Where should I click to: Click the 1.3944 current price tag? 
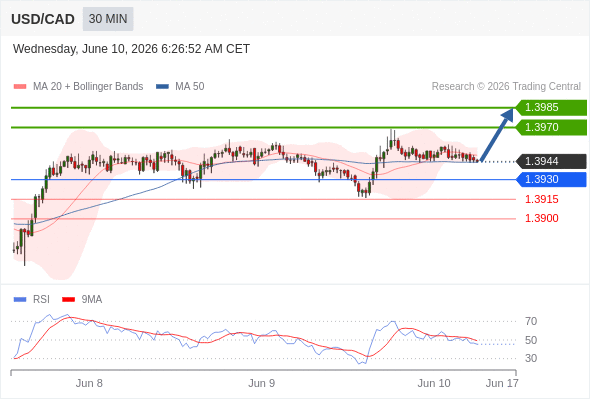pyautogui.click(x=551, y=161)
